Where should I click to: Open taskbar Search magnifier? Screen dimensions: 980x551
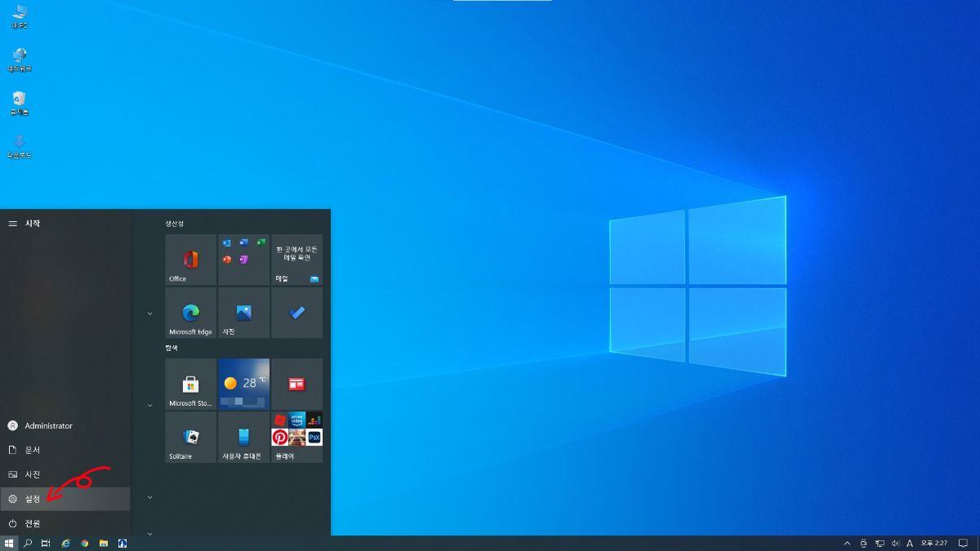point(28,543)
